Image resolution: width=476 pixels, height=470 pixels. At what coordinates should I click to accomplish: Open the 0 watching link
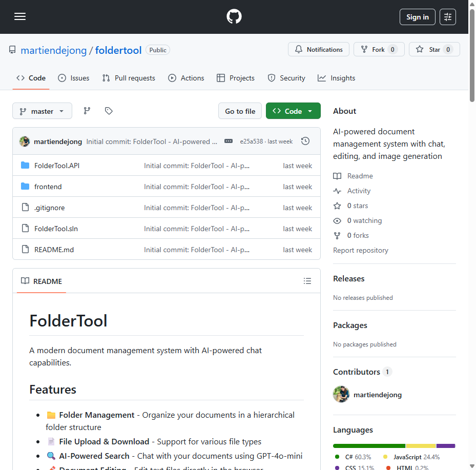coord(358,220)
